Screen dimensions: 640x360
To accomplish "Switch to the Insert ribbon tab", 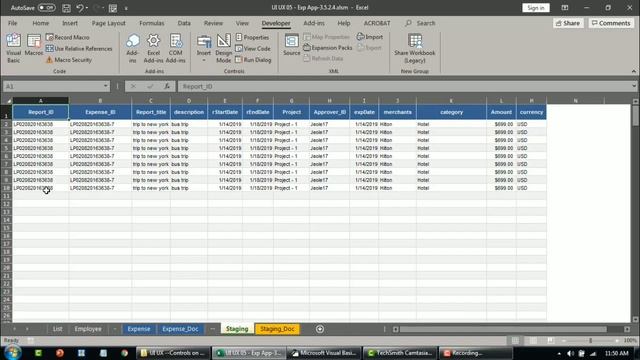I will pyautogui.click(x=70, y=23).
